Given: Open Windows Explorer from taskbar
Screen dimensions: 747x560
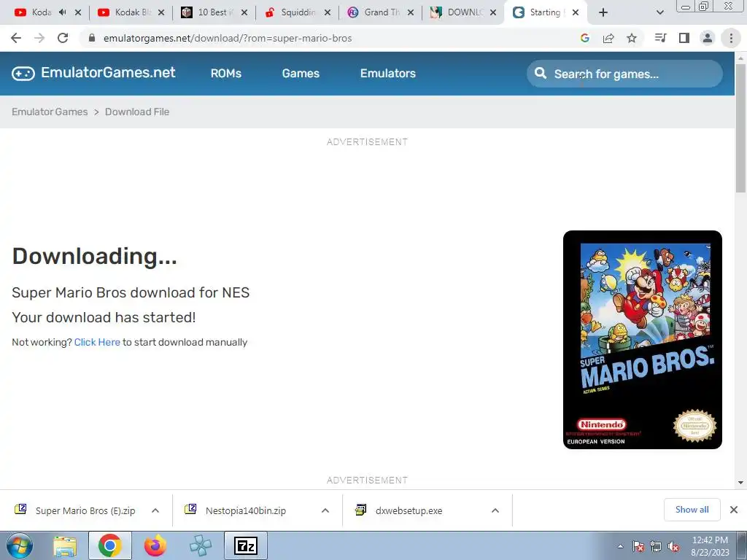Looking at the screenshot, I should [x=65, y=546].
